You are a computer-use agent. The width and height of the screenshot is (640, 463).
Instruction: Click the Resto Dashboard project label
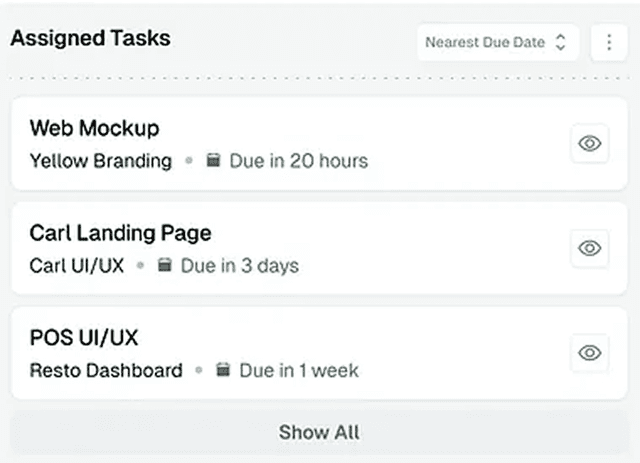coord(106,370)
